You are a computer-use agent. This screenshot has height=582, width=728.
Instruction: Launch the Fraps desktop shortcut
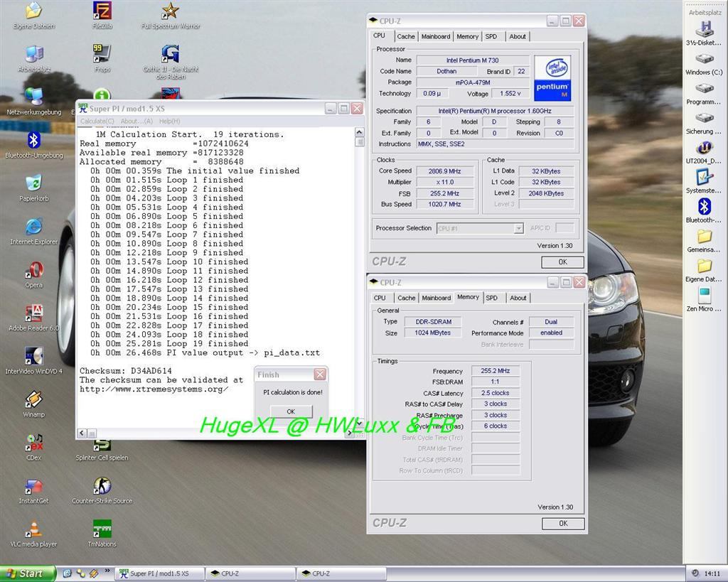coord(102,59)
